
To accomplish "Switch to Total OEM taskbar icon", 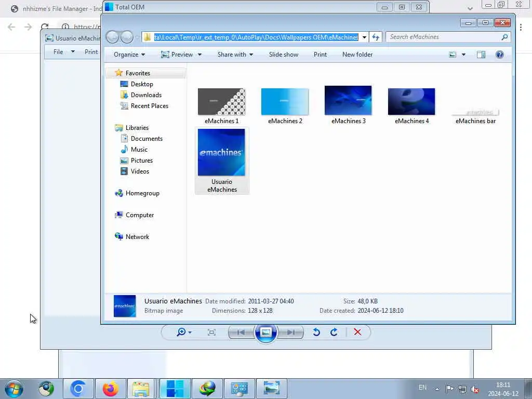I will [175, 389].
